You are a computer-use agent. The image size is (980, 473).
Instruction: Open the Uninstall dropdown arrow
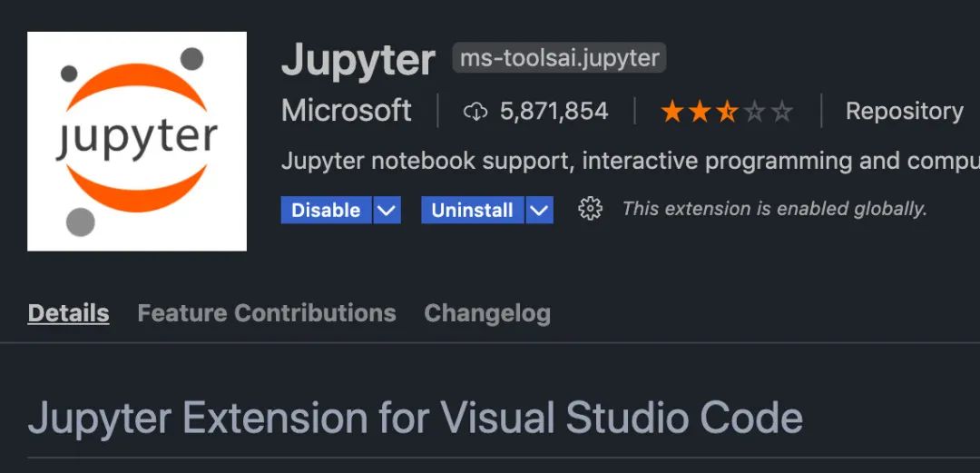click(539, 210)
